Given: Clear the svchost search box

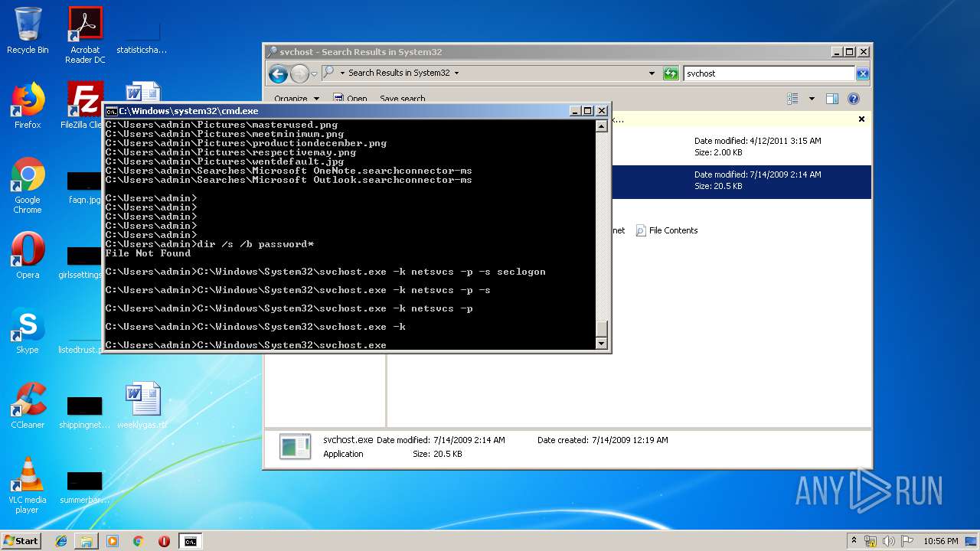Looking at the screenshot, I should click(x=863, y=73).
